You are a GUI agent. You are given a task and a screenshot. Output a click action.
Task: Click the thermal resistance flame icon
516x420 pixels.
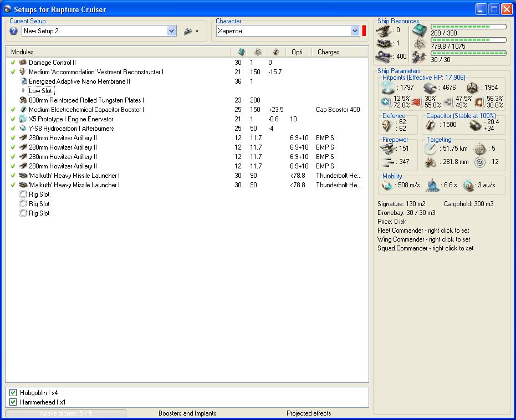[417, 102]
